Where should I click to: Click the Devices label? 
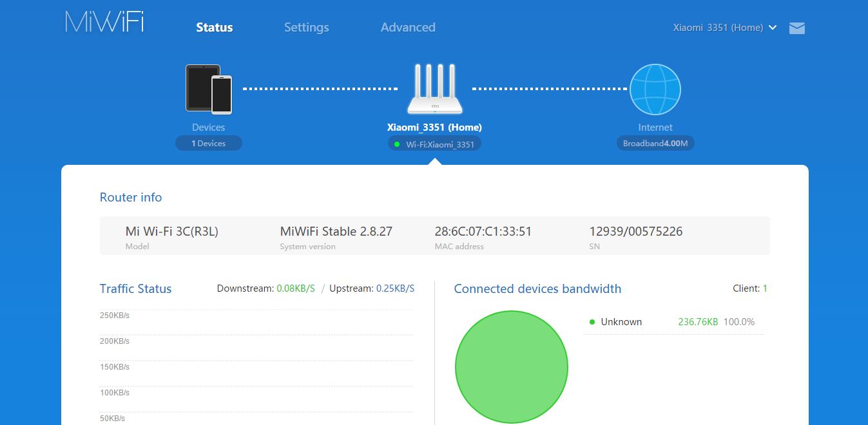(x=209, y=127)
